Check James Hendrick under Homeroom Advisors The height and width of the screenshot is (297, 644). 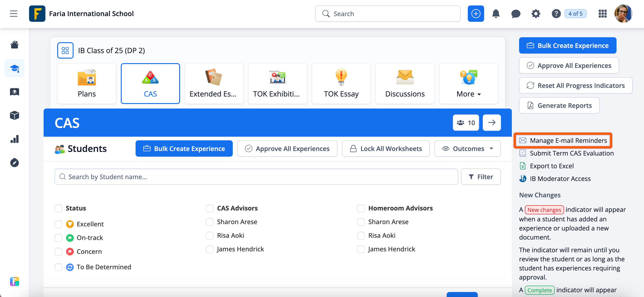coord(361,249)
